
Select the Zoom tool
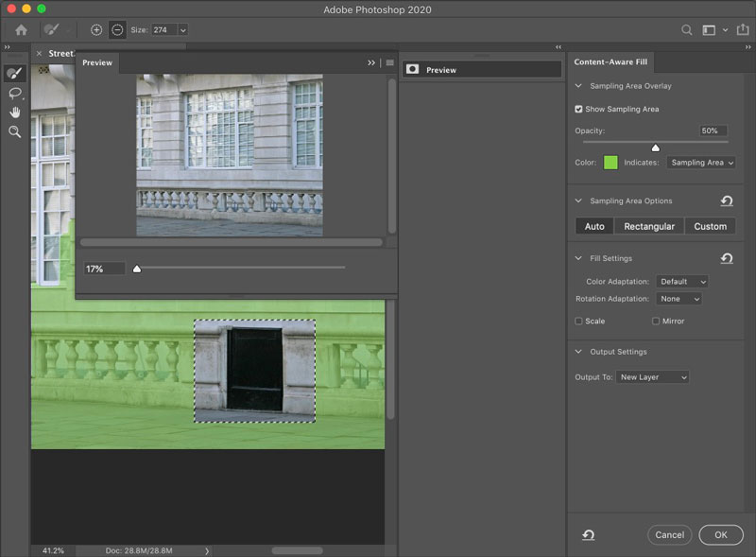tap(14, 132)
